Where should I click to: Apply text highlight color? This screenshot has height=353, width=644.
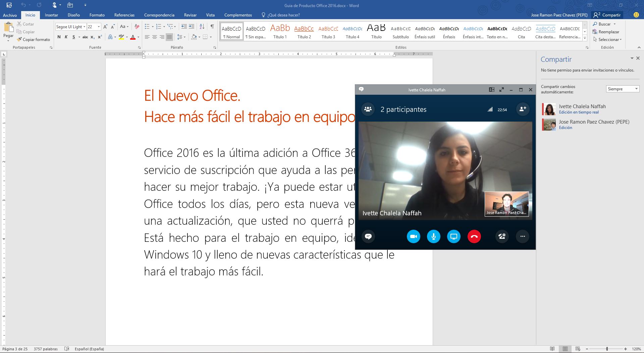(121, 37)
